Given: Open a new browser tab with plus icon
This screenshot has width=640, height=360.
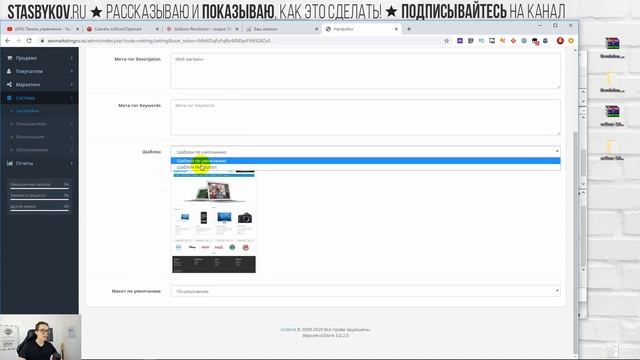Looking at the screenshot, I should click(x=409, y=29).
